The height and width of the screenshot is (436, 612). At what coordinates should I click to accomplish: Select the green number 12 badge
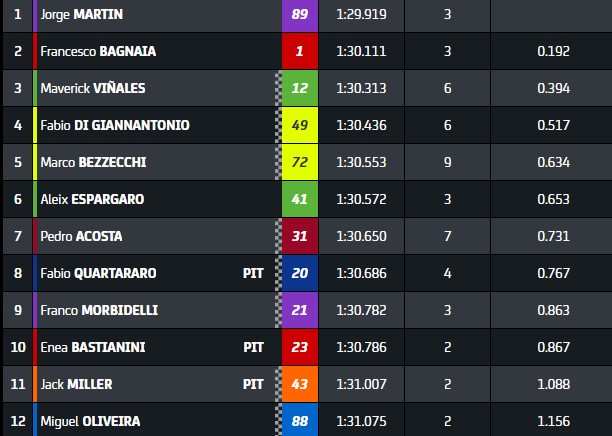pos(300,88)
